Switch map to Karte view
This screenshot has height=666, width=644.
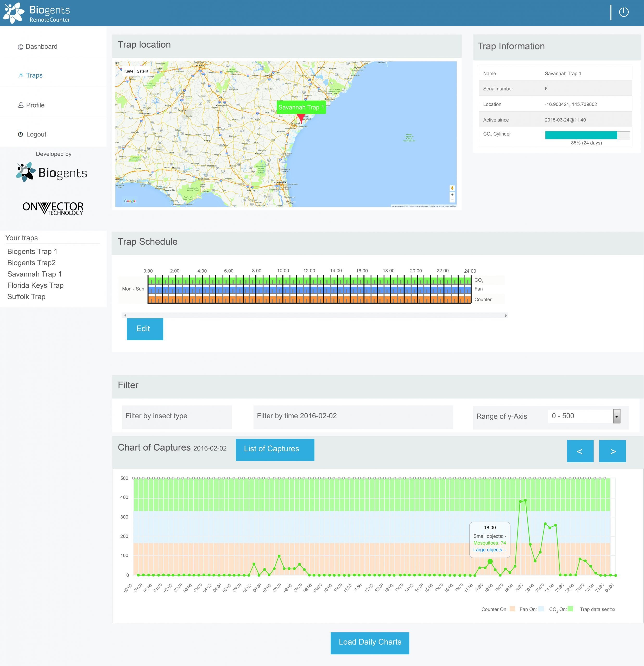click(129, 71)
